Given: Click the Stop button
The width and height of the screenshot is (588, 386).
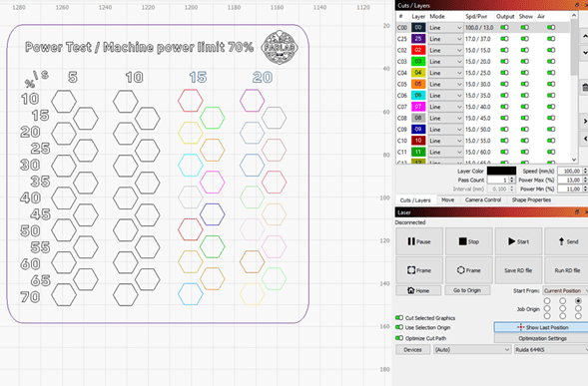Looking at the screenshot, I should tap(469, 241).
